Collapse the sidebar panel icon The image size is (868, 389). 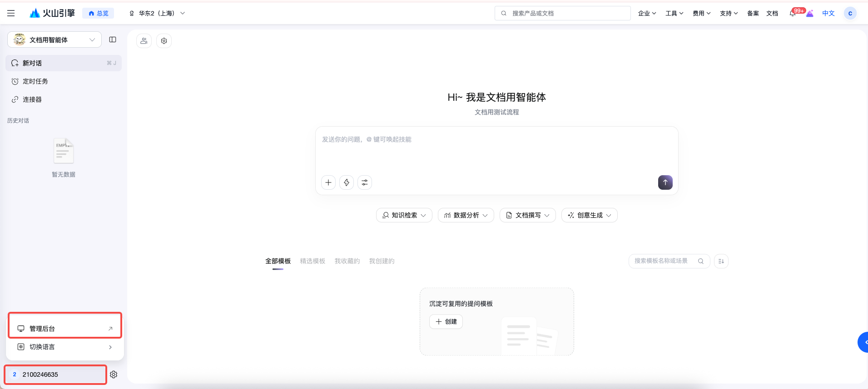[113, 40]
